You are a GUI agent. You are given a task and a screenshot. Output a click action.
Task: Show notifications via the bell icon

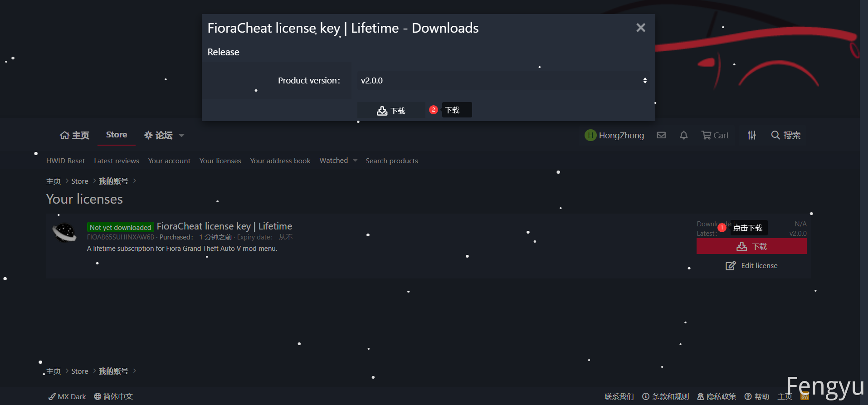coord(684,135)
